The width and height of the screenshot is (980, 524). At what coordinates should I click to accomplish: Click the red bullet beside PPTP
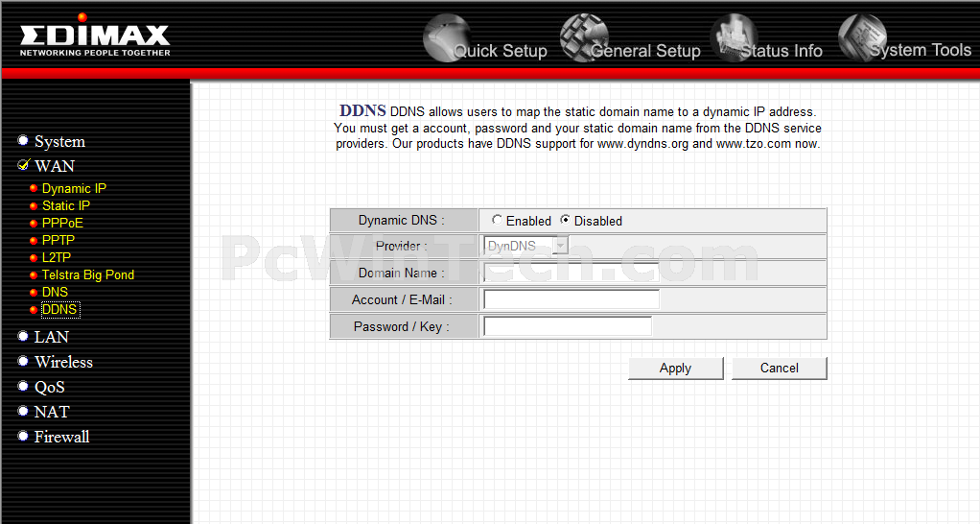click(34, 240)
